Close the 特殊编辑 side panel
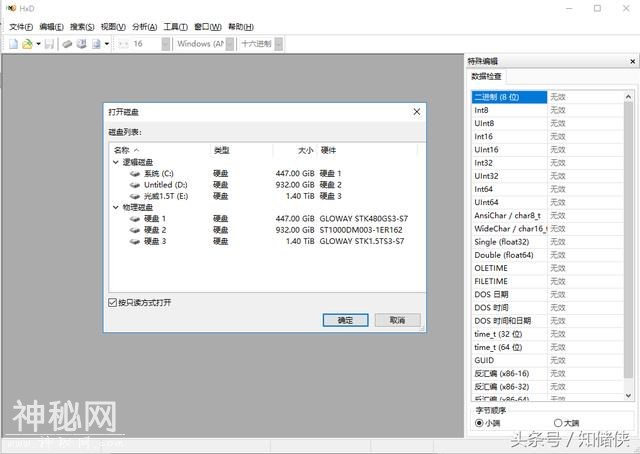Screen dimensions: 640x454 click(632, 61)
